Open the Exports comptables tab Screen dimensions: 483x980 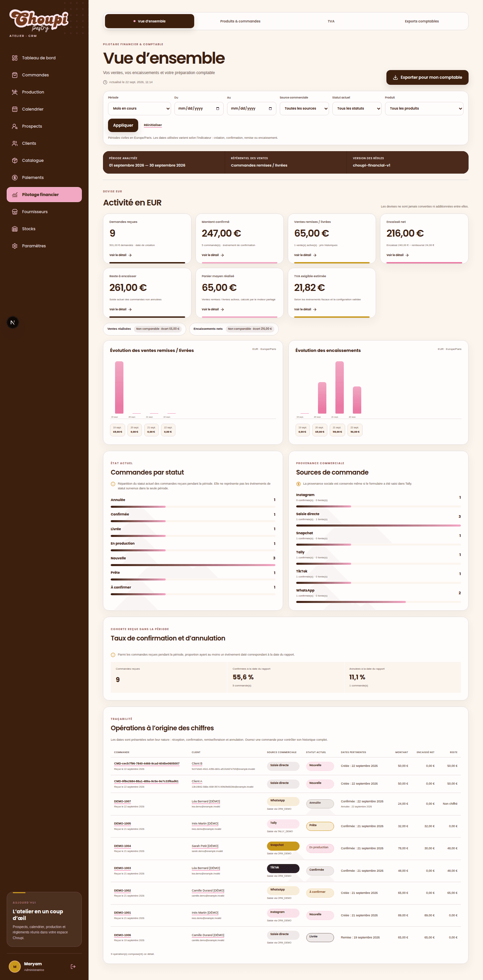coord(422,21)
